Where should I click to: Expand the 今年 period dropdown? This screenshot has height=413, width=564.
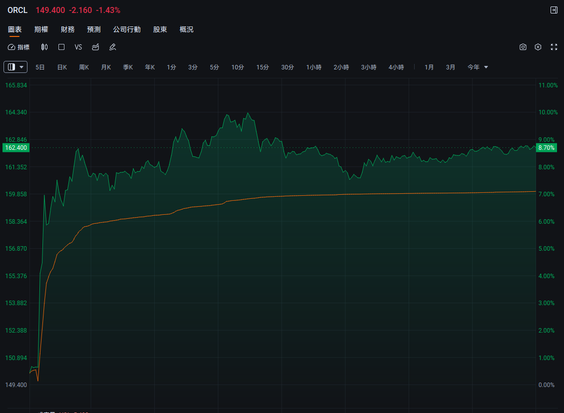click(x=477, y=67)
